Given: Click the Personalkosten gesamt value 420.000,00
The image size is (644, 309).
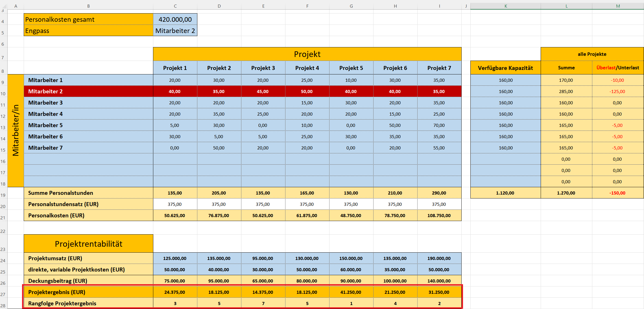Looking at the screenshot, I should [x=175, y=19].
